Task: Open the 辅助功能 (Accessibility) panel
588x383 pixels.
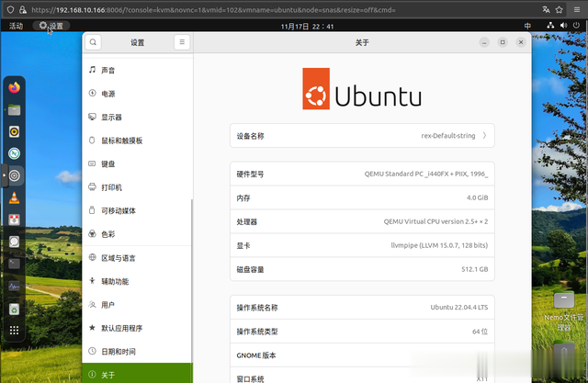Action: 137,281
